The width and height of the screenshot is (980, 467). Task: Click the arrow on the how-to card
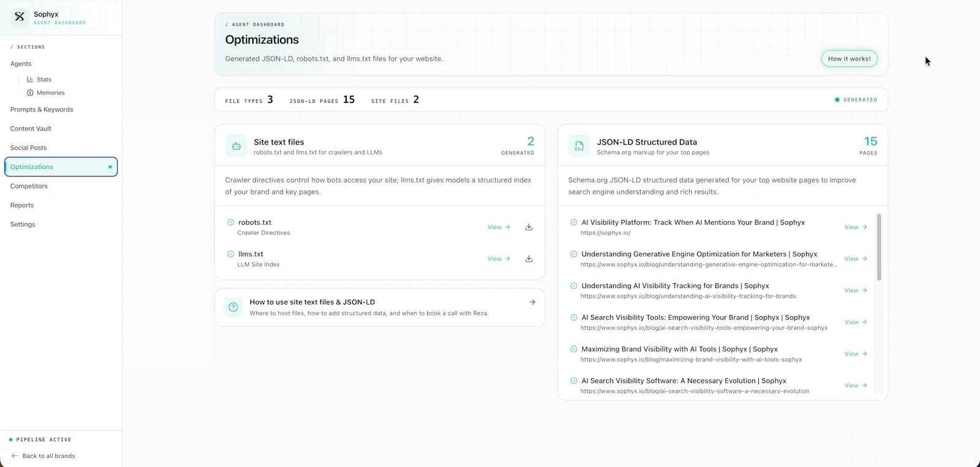click(532, 302)
